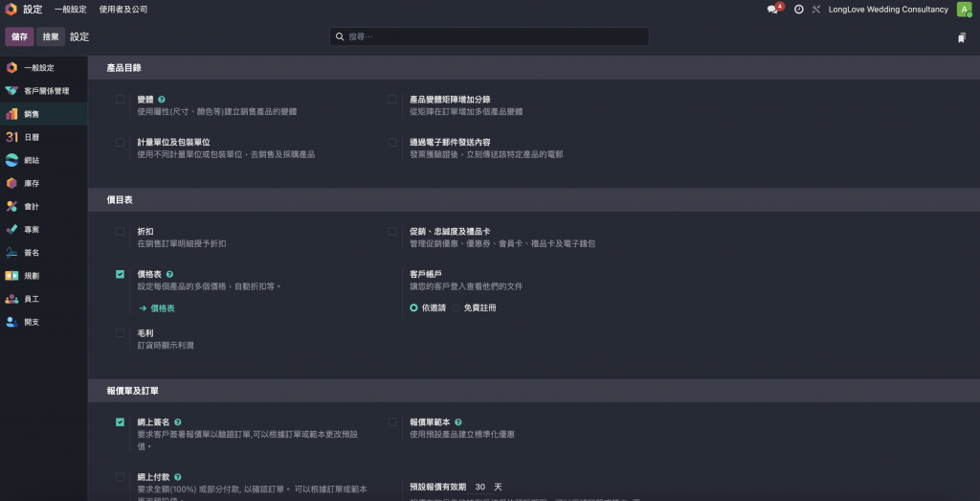Select the 庫存 sidebar icon
This screenshot has height=501, width=980.
(x=11, y=183)
